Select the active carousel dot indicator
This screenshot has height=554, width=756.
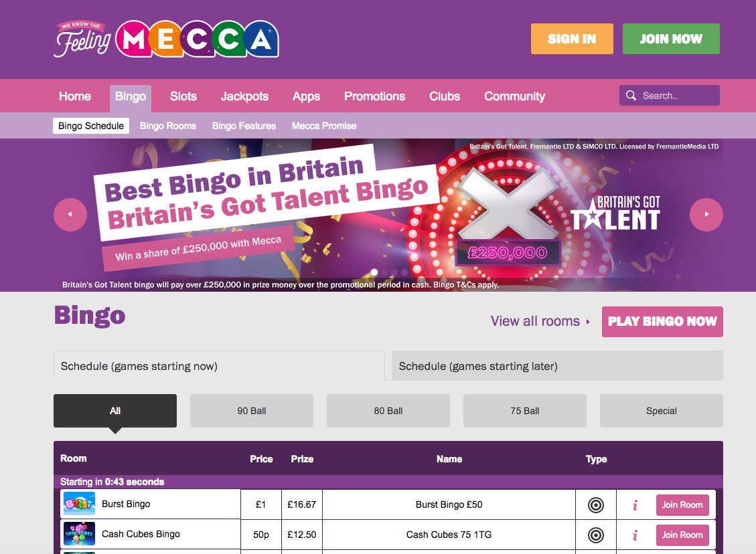374,272
